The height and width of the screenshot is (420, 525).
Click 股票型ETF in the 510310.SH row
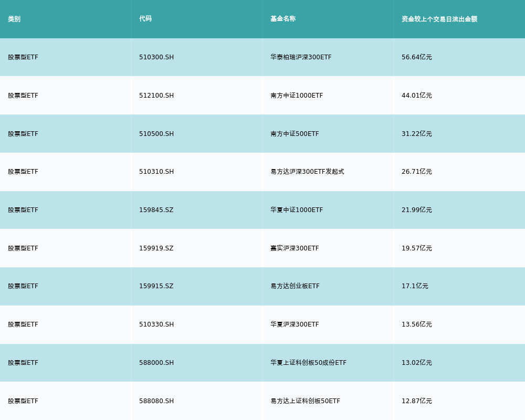click(x=23, y=172)
